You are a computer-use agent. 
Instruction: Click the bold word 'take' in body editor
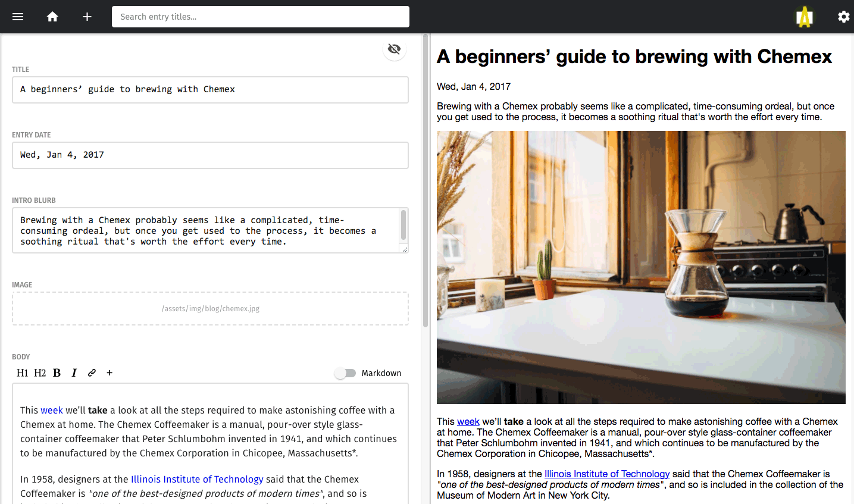98,410
